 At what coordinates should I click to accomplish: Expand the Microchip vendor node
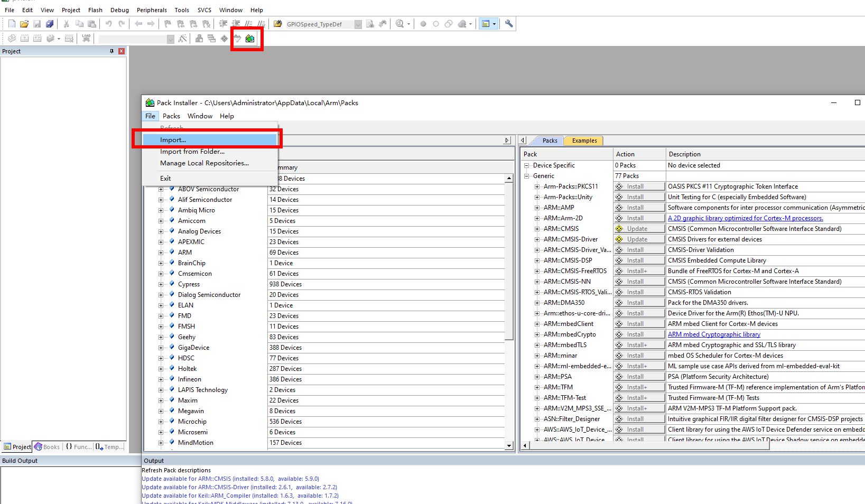coord(161,422)
